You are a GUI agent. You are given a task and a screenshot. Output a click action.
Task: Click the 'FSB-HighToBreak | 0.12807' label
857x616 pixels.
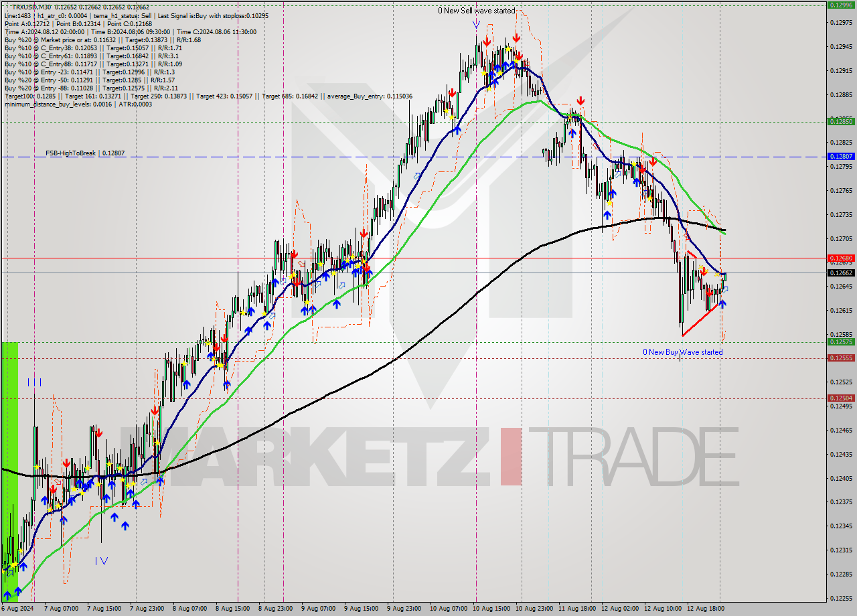85,153
